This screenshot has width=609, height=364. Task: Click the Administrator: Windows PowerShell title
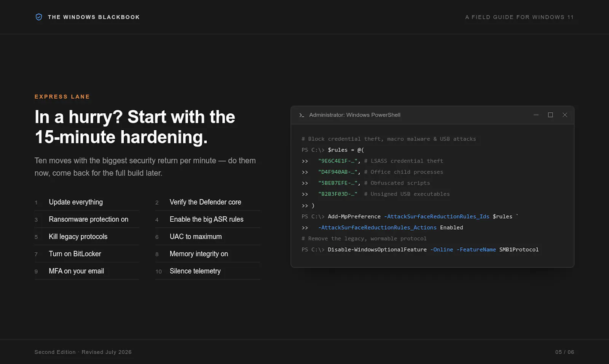point(354,115)
